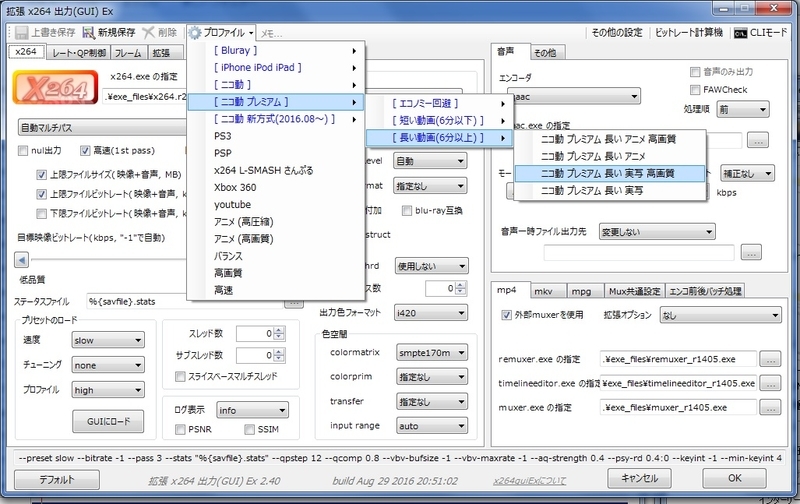Enable 下限ファイルビットレート checkbox
Screen dimensions: 800x504
(41, 213)
